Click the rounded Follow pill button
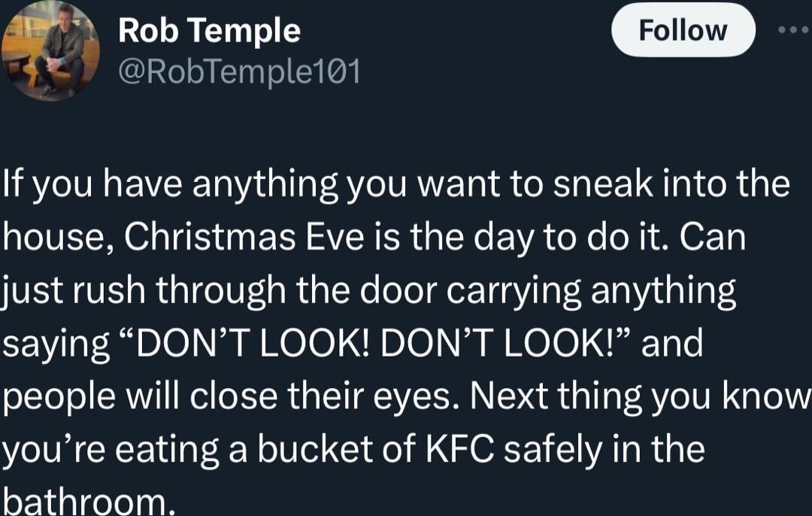 tap(683, 30)
